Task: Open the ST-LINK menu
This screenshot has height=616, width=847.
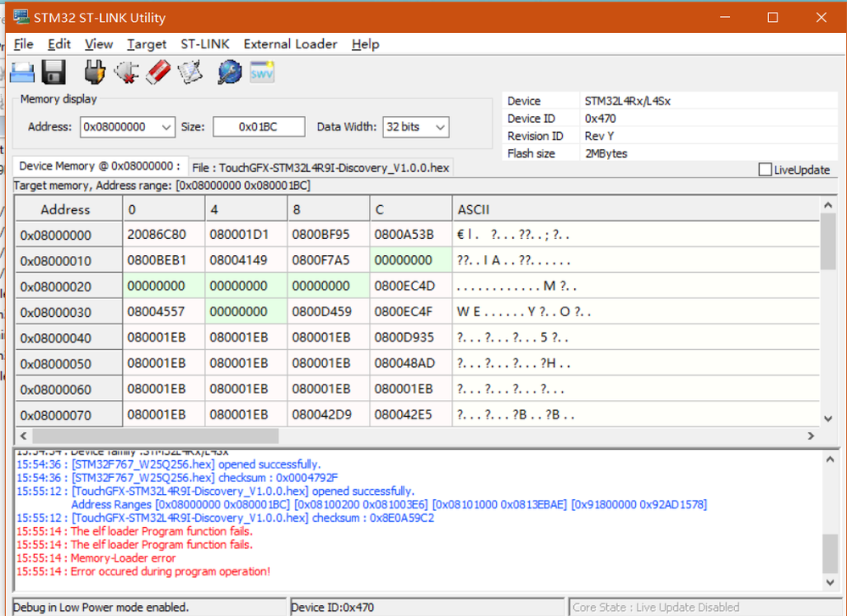Action: pos(204,44)
